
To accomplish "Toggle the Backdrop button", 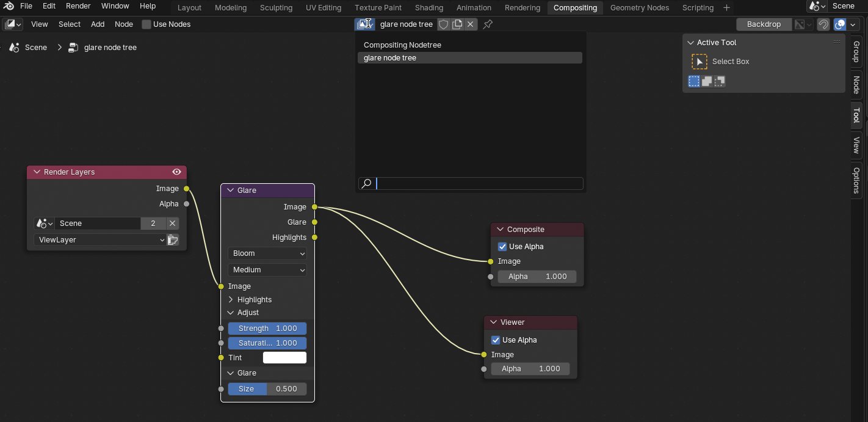I will (x=764, y=24).
